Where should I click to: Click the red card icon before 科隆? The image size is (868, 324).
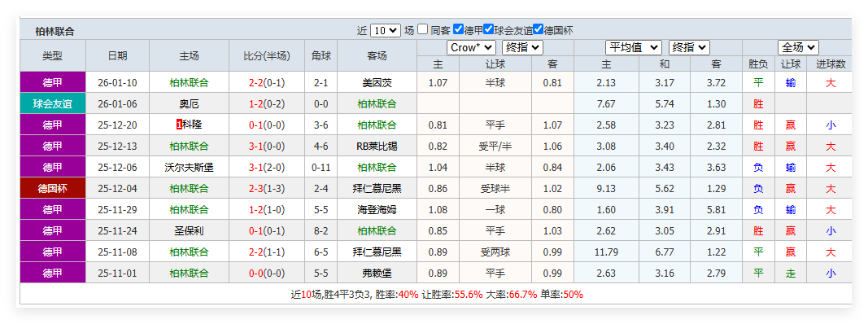[x=179, y=125]
